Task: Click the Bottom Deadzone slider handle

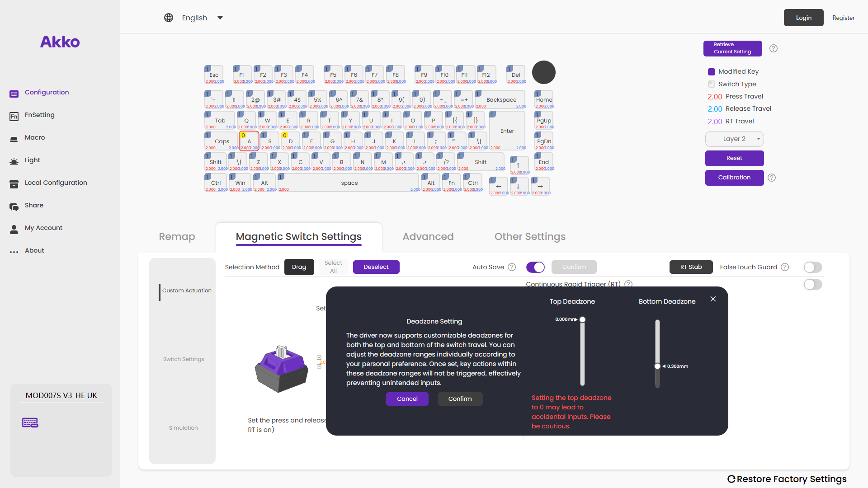Action: tap(657, 366)
